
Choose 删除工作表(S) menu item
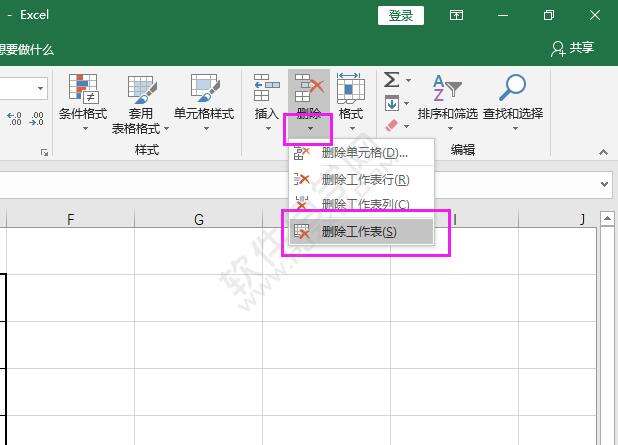point(361,231)
